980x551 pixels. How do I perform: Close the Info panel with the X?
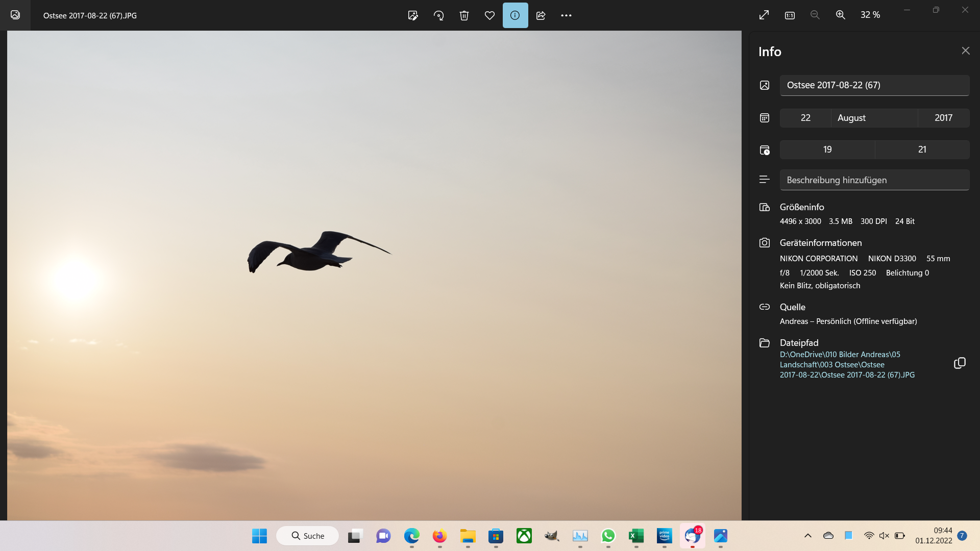pos(965,51)
